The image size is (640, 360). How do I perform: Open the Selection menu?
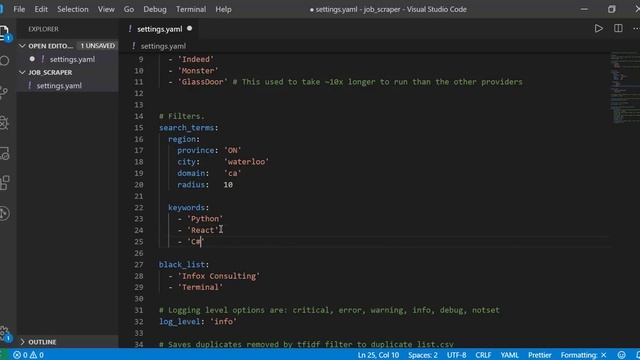pyautogui.click(x=73, y=9)
